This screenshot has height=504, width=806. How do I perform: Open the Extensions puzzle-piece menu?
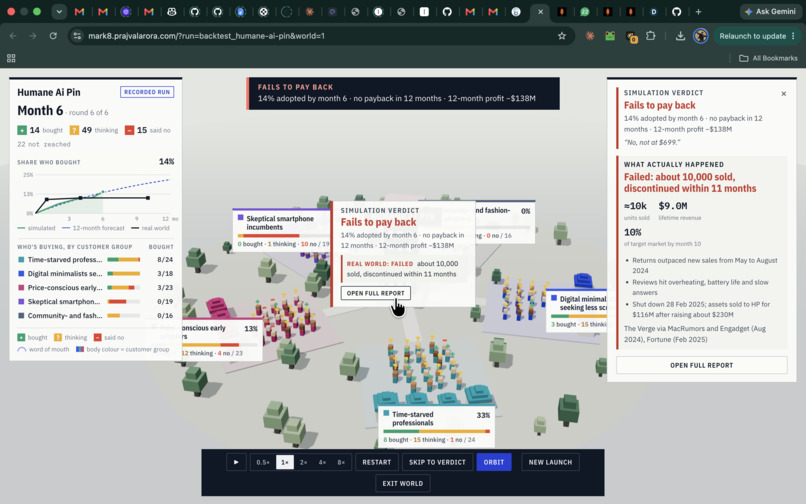click(650, 35)
